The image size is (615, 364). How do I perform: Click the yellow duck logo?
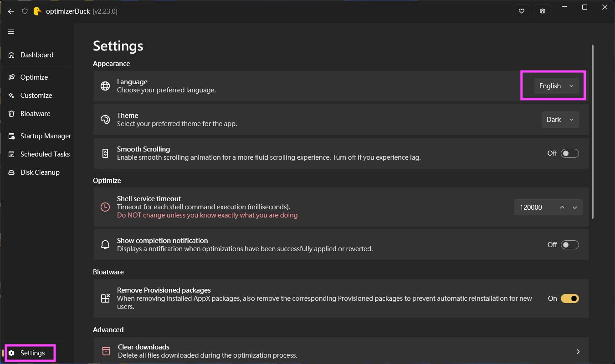tap(37, 11)
